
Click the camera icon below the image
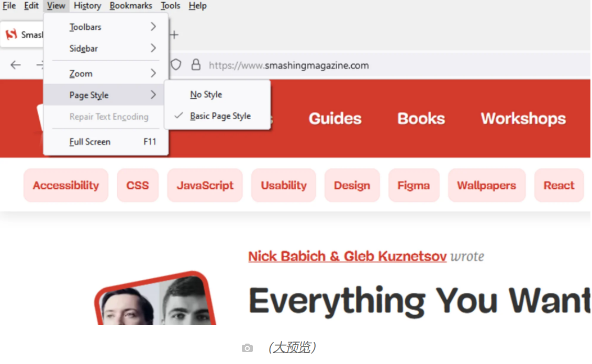[247, 348]
